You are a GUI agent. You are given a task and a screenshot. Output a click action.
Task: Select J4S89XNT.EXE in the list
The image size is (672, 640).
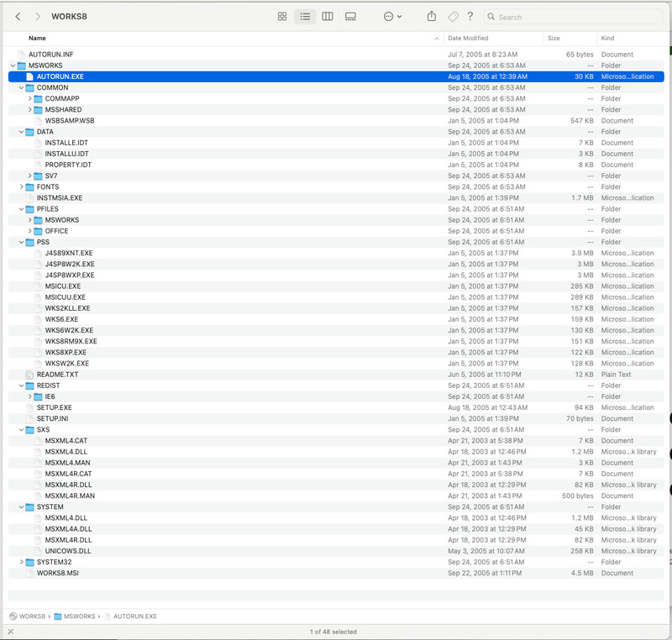[336, 253]
